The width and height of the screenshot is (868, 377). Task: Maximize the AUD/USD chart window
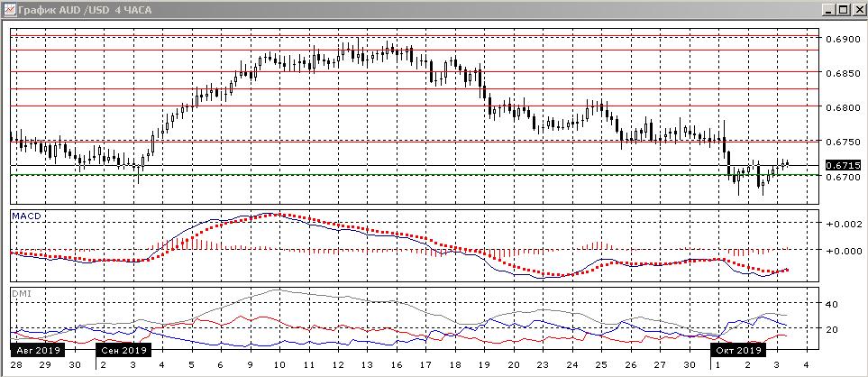(x=842, y=9)
